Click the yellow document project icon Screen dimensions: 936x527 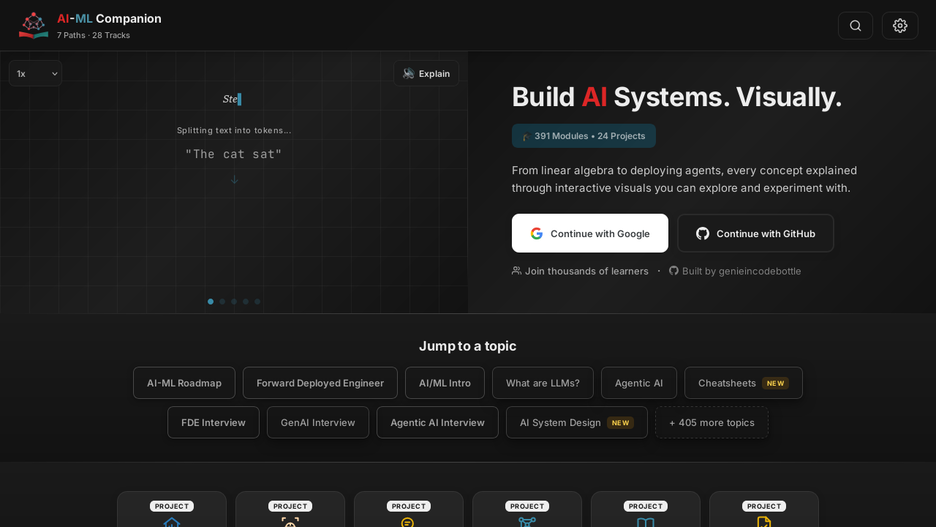763,523
